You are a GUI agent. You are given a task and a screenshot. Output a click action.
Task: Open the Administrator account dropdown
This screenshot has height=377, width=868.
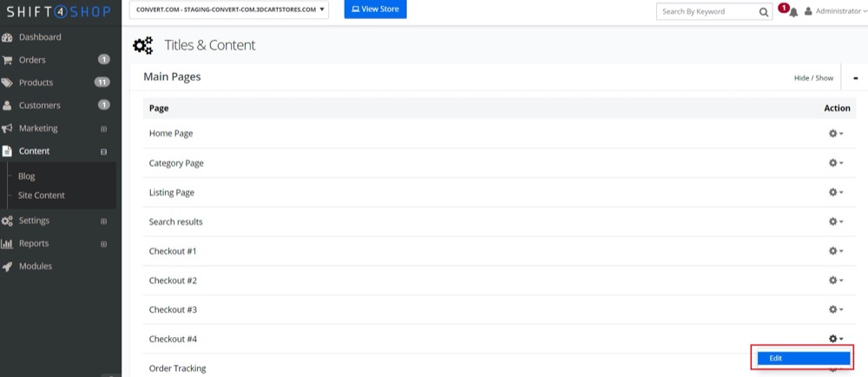pyautogui.click(x=835, y=12)
